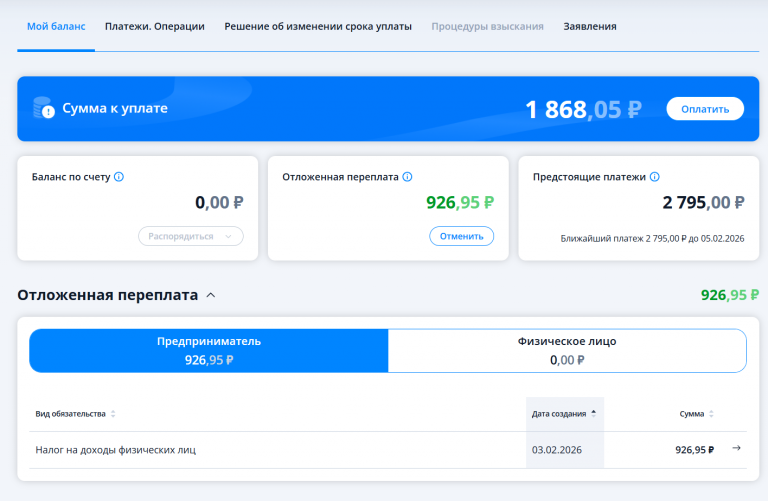This screenshot has height=501, width=768.
Task: Sort by Дата создания column
Action: point(564,414)
